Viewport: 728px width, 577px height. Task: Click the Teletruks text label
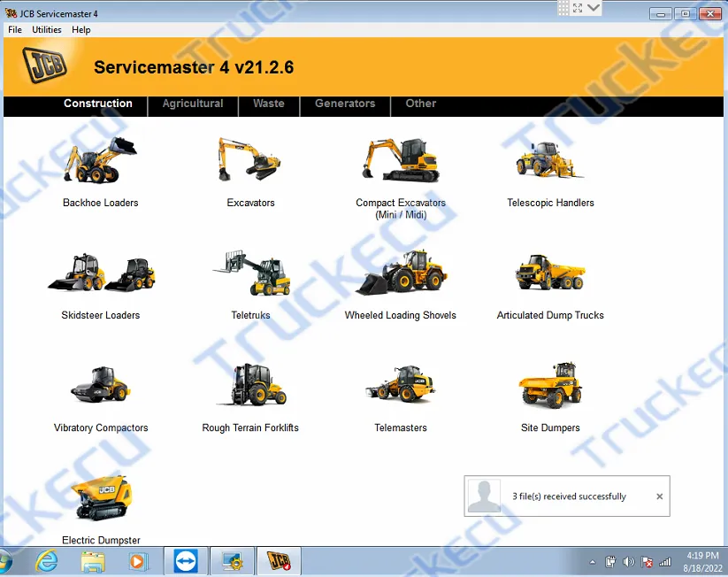tap(250, 315)
